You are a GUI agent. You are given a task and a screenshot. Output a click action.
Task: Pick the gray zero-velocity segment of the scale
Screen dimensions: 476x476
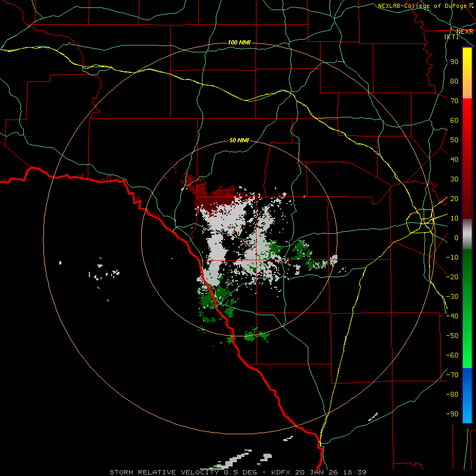coord(467,234)
